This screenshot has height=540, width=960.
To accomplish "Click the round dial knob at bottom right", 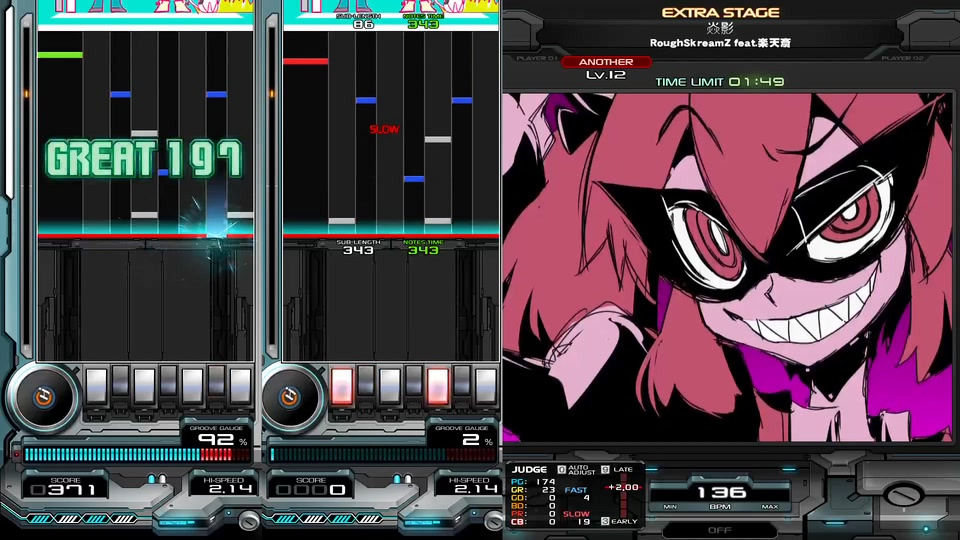I will [902, 493].
